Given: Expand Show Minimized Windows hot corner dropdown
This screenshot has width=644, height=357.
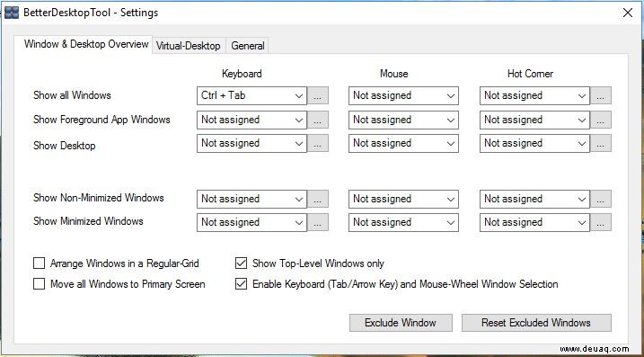Looking at the screenshot, I should (x=534, y=222).
